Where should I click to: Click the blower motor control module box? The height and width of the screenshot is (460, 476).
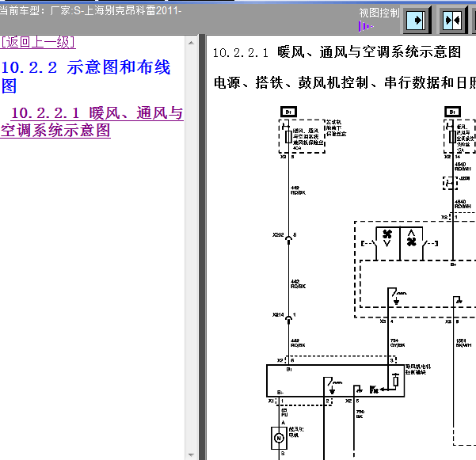click(336, 381)
